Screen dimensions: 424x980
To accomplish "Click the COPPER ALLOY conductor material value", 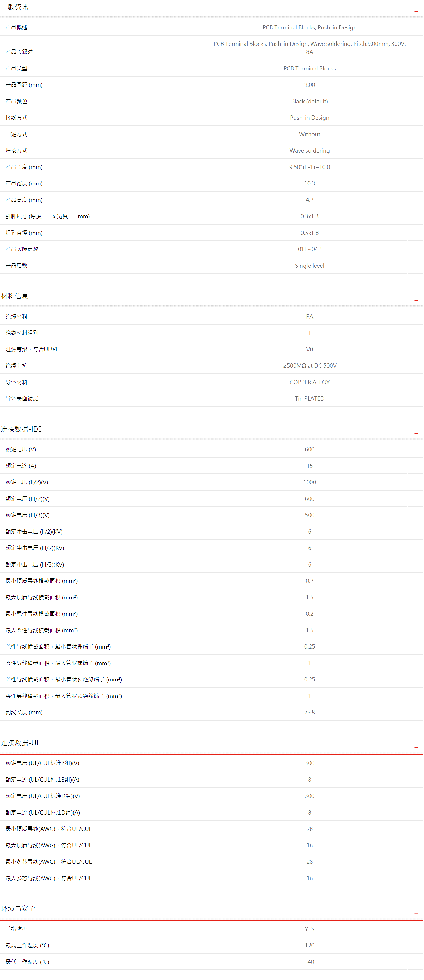I will (309, 382).
